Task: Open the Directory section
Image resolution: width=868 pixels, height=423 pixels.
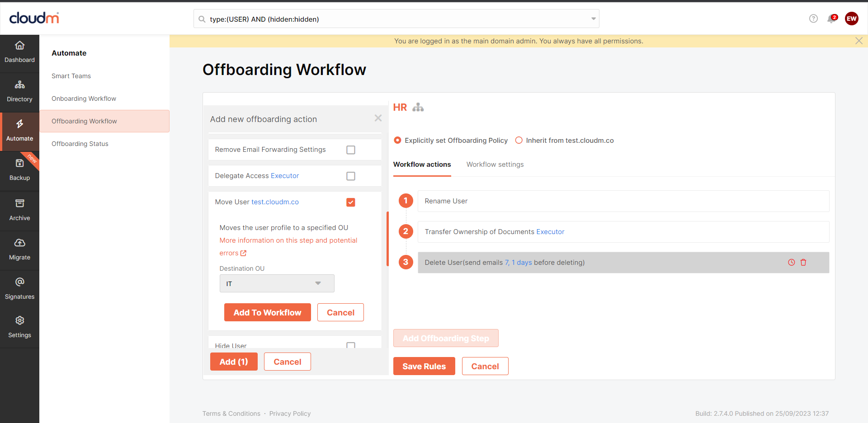Action: click(19, 92)
